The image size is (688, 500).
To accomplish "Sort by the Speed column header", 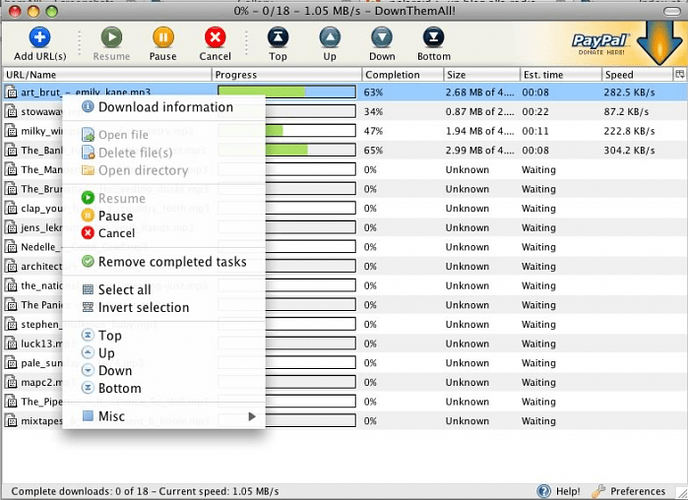I will (637, 75).
